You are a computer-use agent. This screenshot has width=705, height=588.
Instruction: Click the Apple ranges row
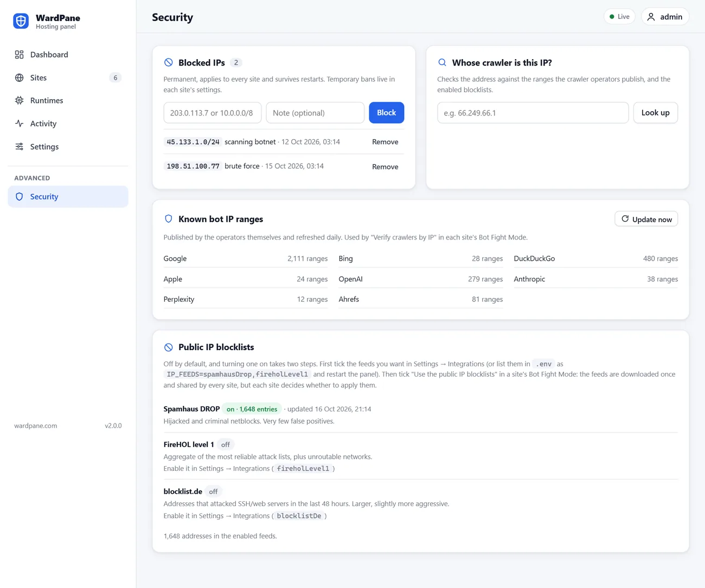(246, 279)
